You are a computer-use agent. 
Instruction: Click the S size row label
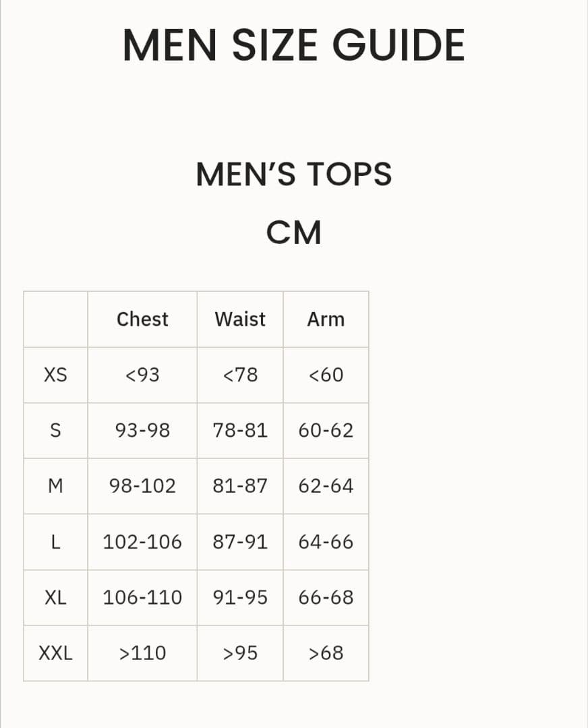coord(55,431)
